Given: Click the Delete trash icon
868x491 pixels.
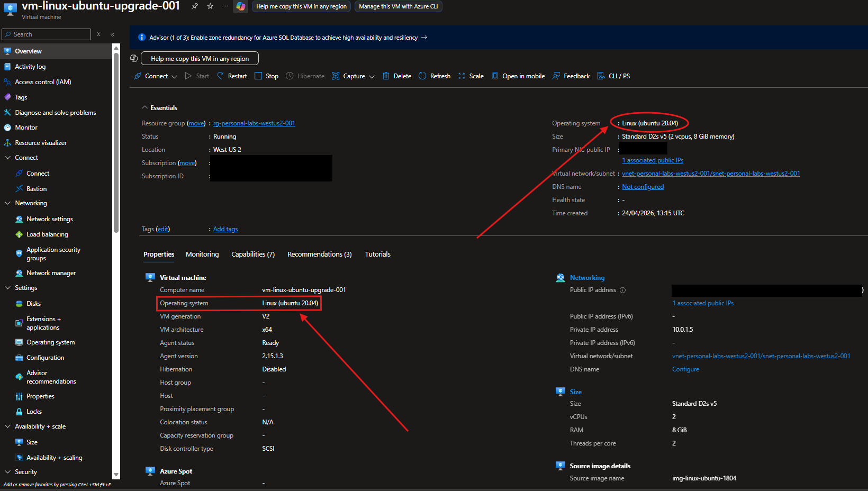Looking at the screenshot, I should click(386, 76).
